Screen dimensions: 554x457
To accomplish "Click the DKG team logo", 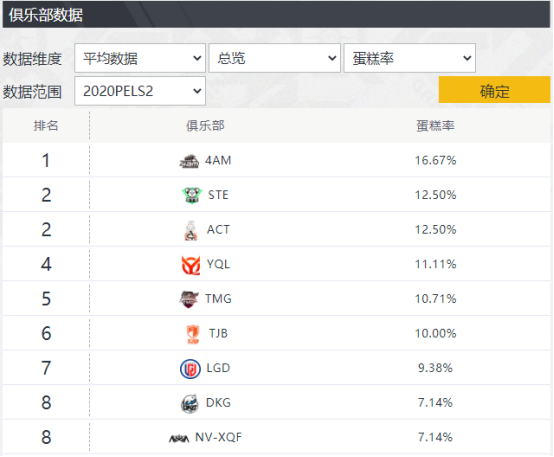I will [x=190, y=404].
